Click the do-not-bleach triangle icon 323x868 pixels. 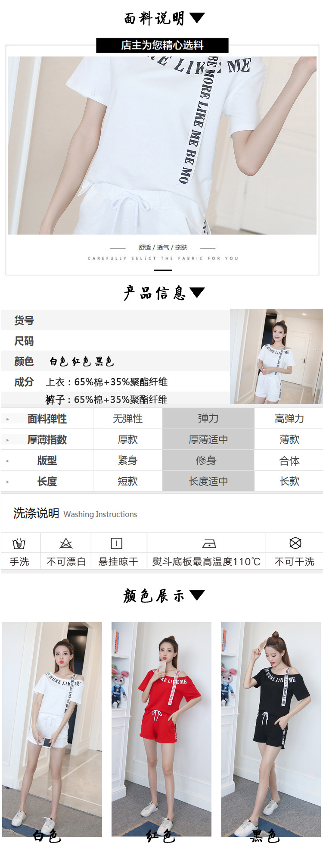click(x=66, y=543)
